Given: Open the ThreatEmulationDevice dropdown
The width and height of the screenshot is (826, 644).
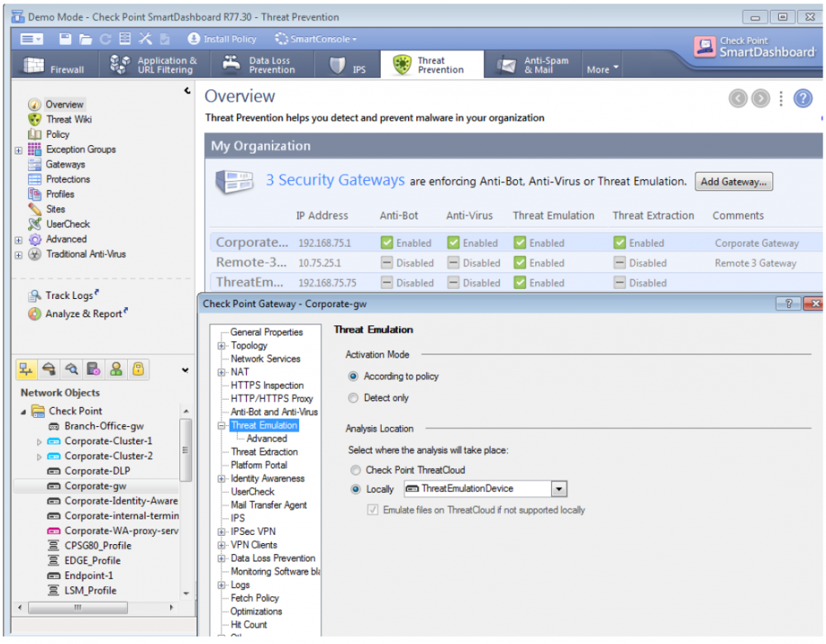Looking at the screenshot, I should [x=559, y=489].
